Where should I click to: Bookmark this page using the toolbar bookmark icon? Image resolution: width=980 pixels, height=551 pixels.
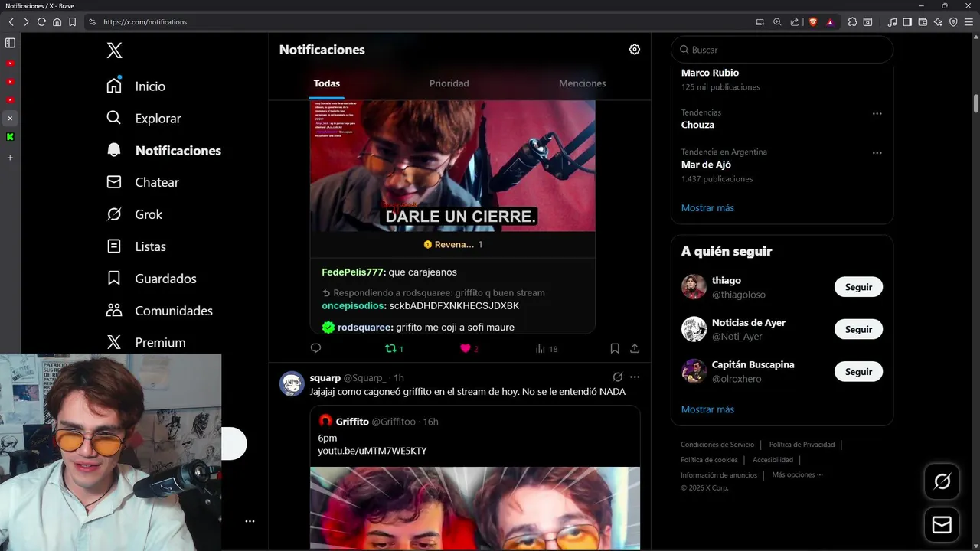coord(72,22)
